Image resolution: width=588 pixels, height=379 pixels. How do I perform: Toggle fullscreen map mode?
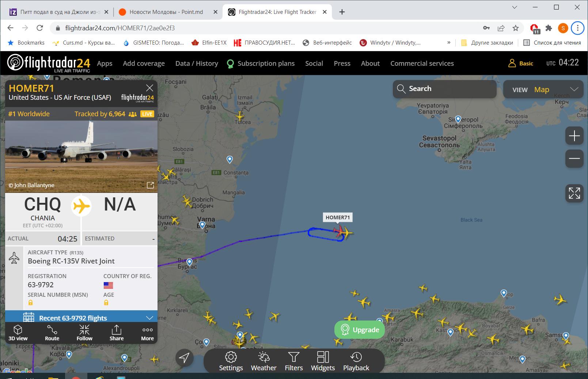click(x=574, y=193)
